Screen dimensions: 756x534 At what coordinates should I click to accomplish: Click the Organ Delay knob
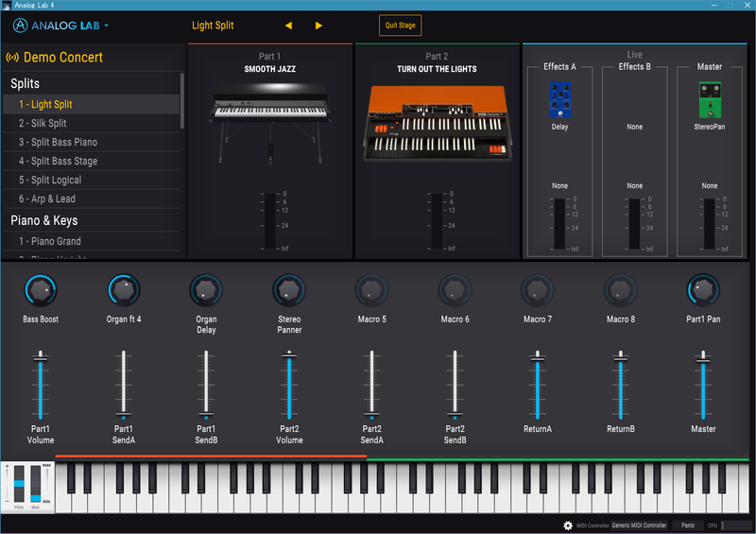pos(206,290)
